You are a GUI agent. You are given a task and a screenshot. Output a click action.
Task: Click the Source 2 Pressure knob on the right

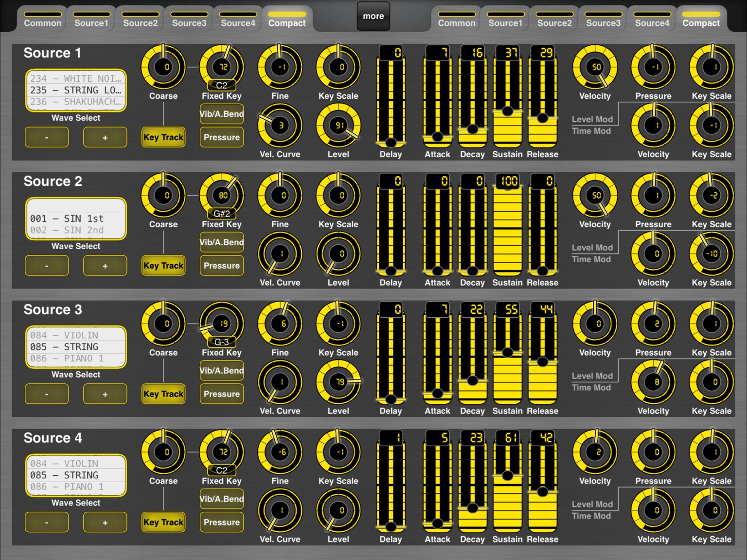[653, 195]
